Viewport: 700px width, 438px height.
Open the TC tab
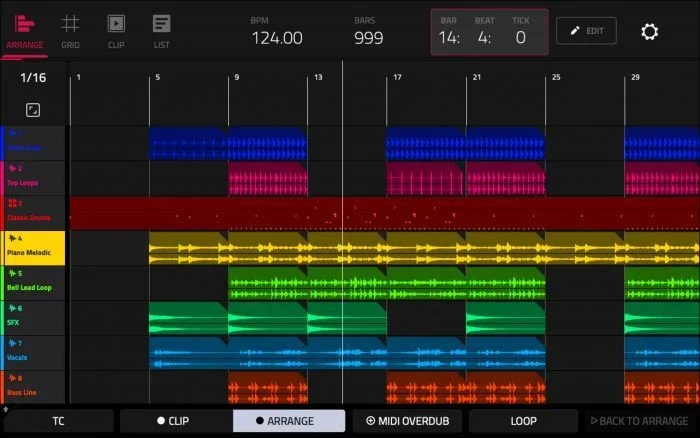57,421
